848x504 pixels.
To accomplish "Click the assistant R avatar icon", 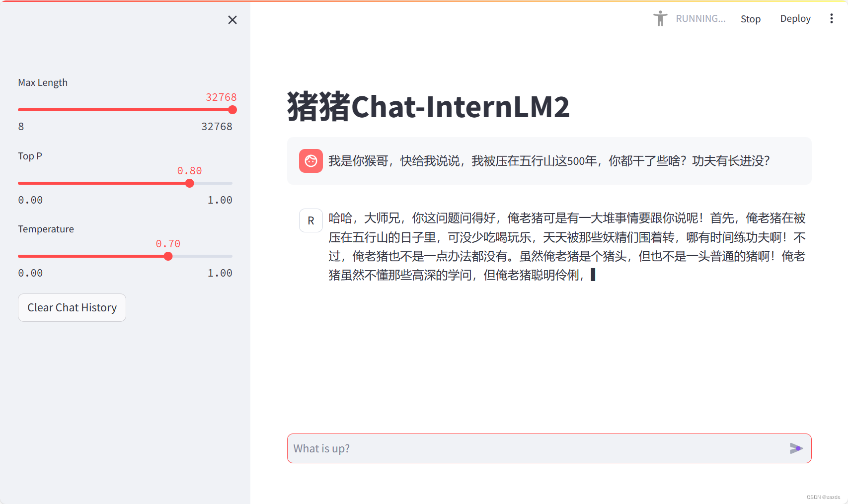I will tap(311, 220).
